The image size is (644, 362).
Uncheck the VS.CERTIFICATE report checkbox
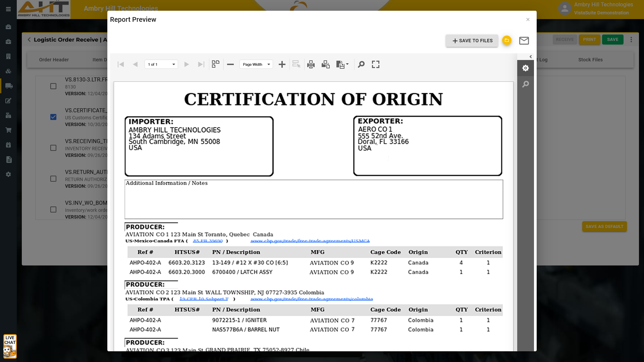[53, 117]
